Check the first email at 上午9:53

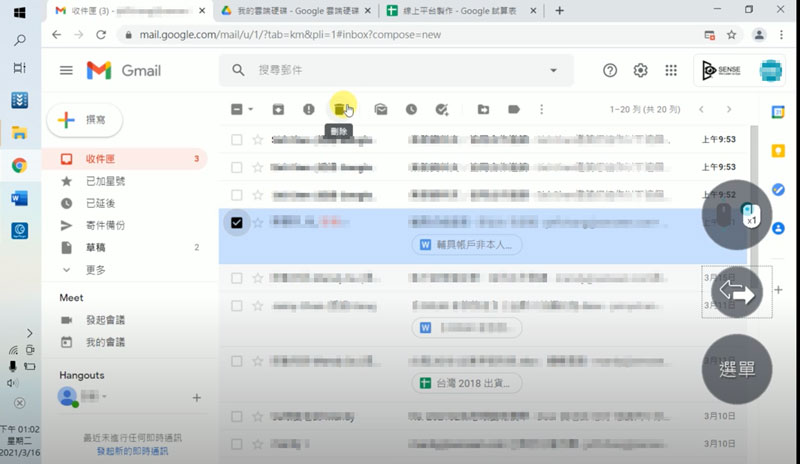coord(237,139)
